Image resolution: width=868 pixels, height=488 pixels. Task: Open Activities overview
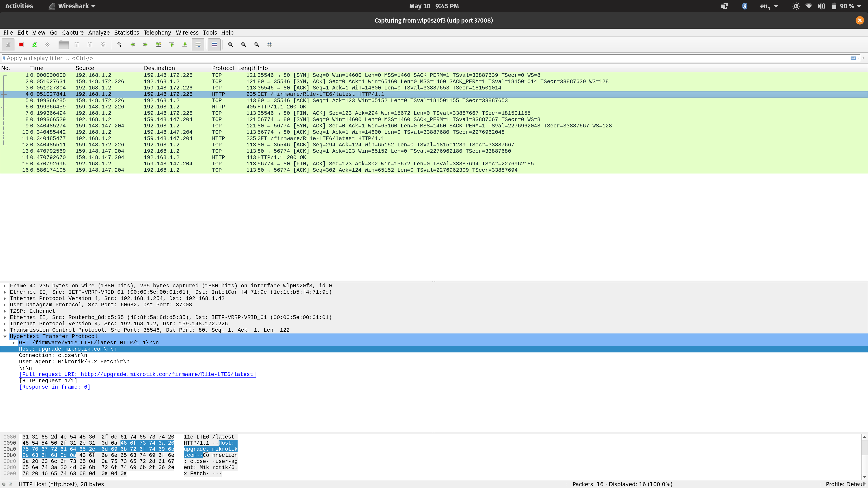pyautogui.click(x=19, y=6)
